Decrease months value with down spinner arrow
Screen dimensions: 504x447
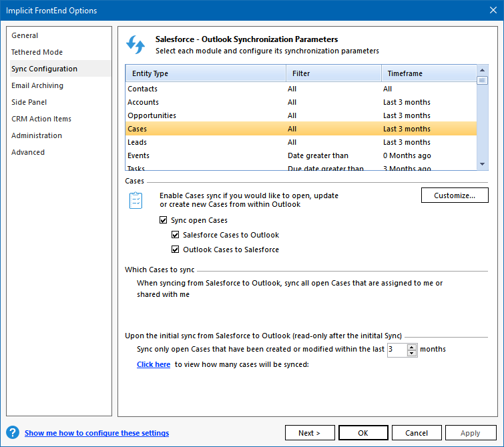(412, 353)
